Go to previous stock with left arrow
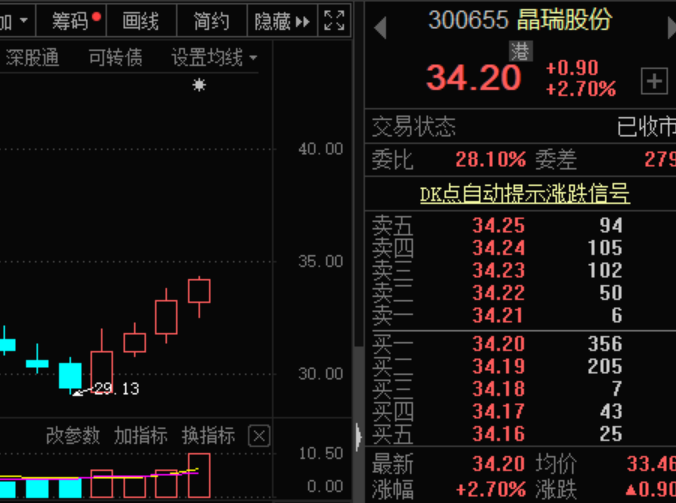Viewport: 676px width, 503px height. (380, 27)
